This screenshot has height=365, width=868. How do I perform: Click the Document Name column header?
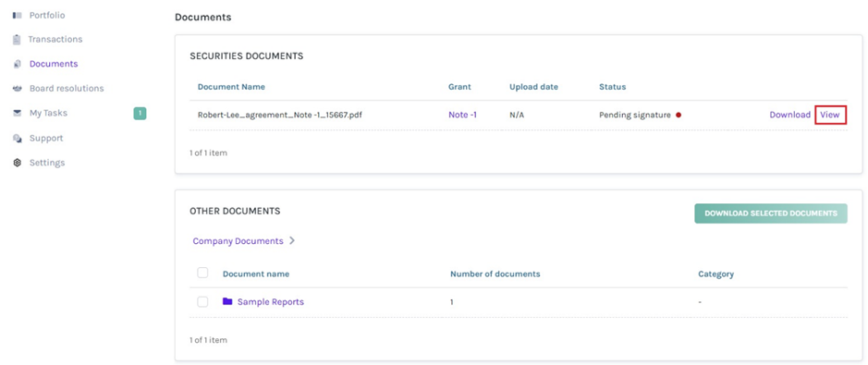coord(231,87)
